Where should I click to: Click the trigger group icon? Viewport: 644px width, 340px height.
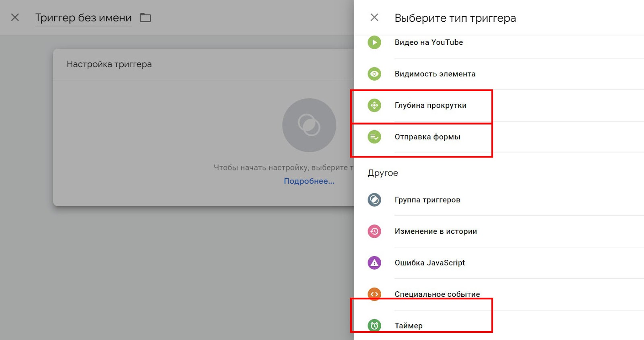tap(374, 200)
